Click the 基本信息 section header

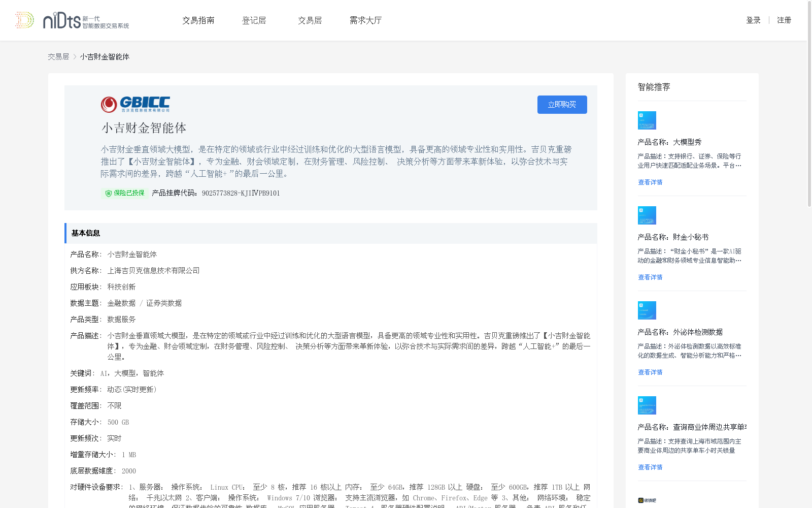point(330,233)
